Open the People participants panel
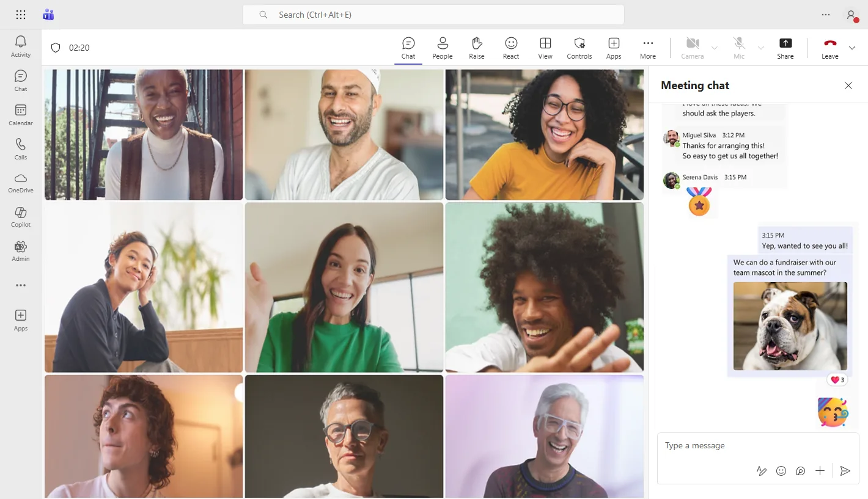 443,48
